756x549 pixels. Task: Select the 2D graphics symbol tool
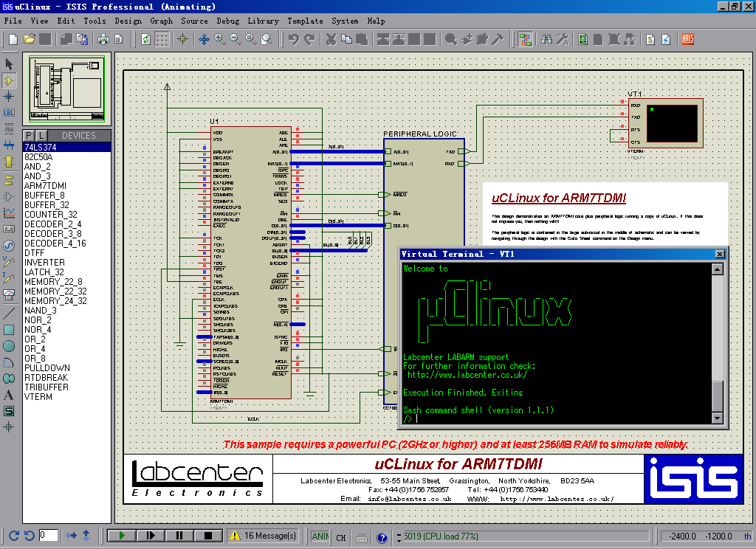pyautogui.click(x=9, y=411)
